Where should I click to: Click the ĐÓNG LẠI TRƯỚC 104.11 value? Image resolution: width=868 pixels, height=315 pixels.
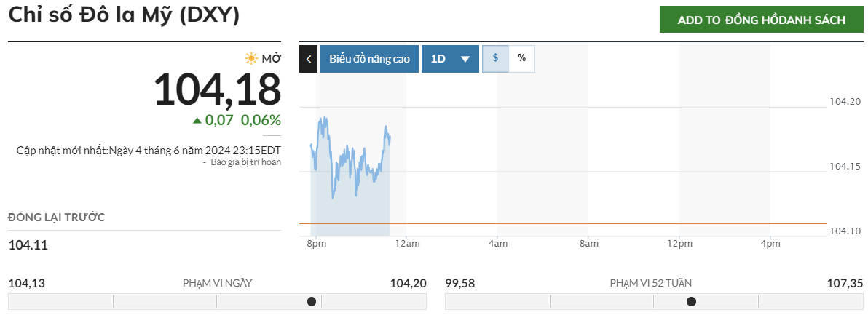point(28,245)
